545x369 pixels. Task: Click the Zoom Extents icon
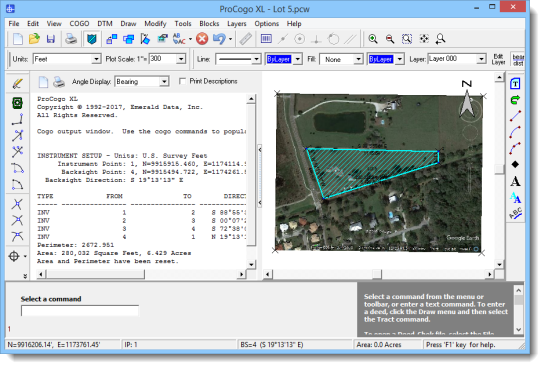pos(424,39)
